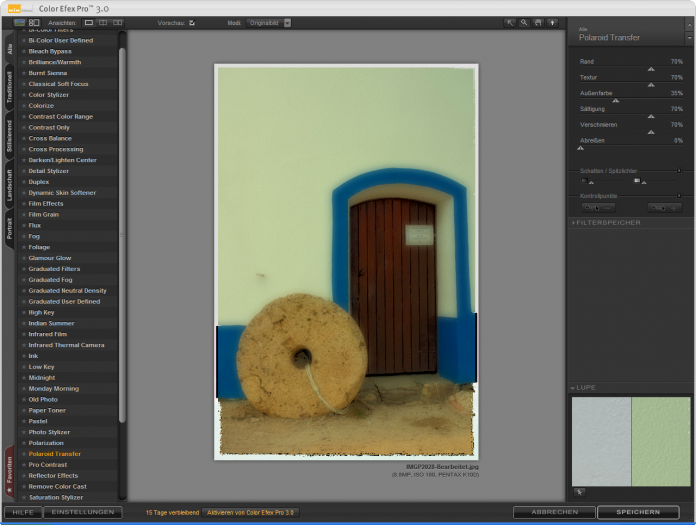Screen dimensions: 696x525
Task: Toggle favorite star next to Film Grain
Action: [24, 215]
